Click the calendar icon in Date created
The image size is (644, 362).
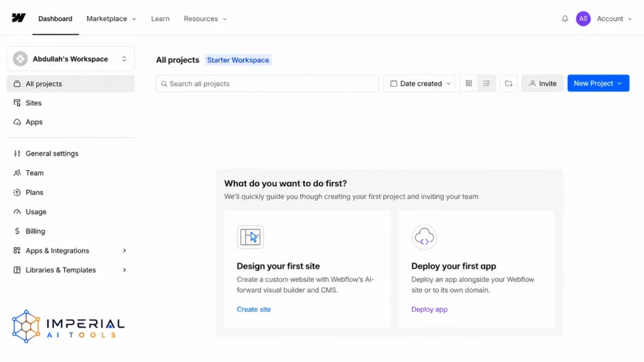click(394, 84)
